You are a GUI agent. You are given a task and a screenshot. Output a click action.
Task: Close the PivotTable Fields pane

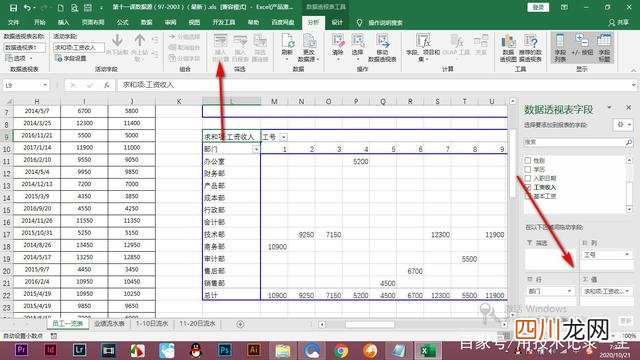(x=629, y=108)
